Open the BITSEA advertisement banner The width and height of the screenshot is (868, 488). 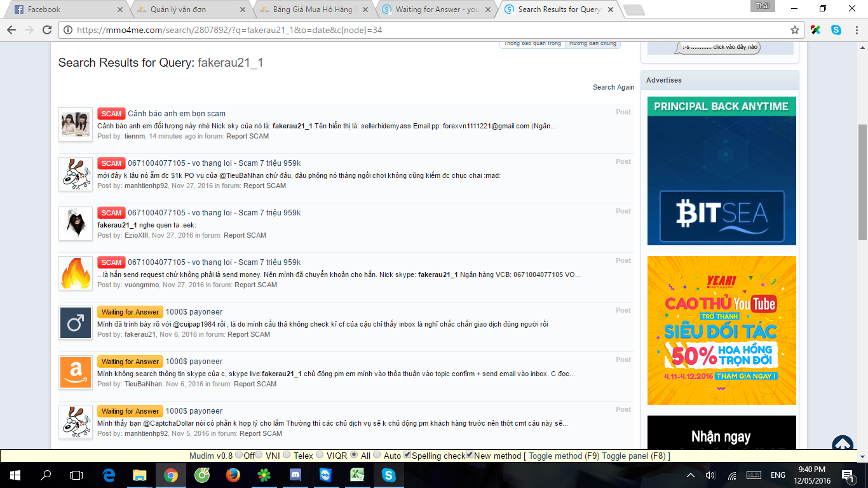tap(721, 171)
